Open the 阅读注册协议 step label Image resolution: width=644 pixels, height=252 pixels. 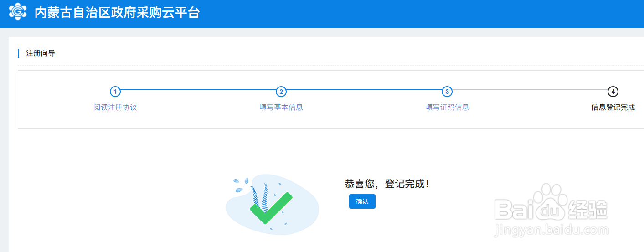click(115, 108)
